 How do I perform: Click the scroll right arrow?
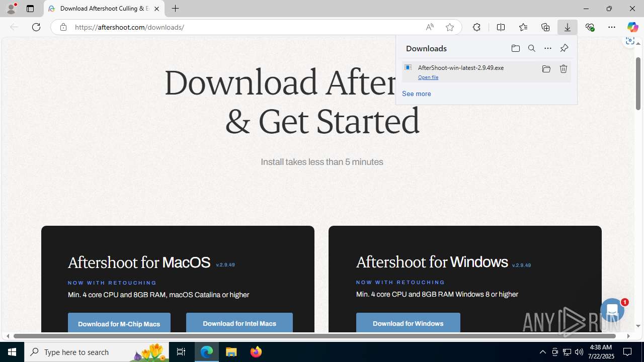[628, 336]
